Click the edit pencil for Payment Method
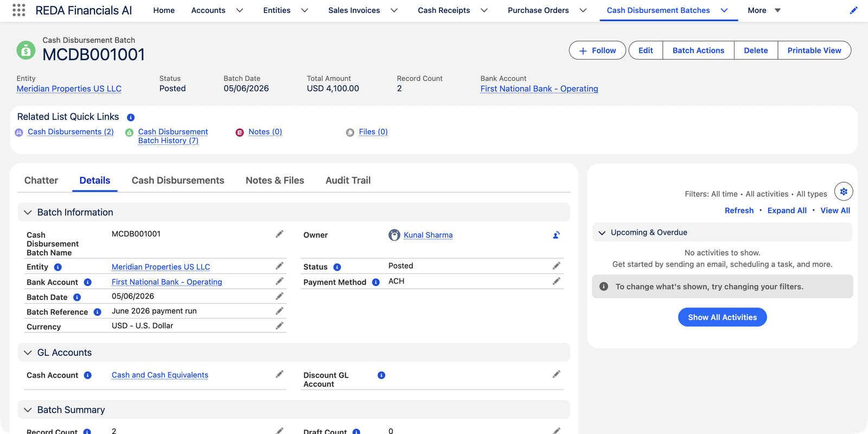The image size is (868, 434). pyautogui.click(x=556, y=281)
